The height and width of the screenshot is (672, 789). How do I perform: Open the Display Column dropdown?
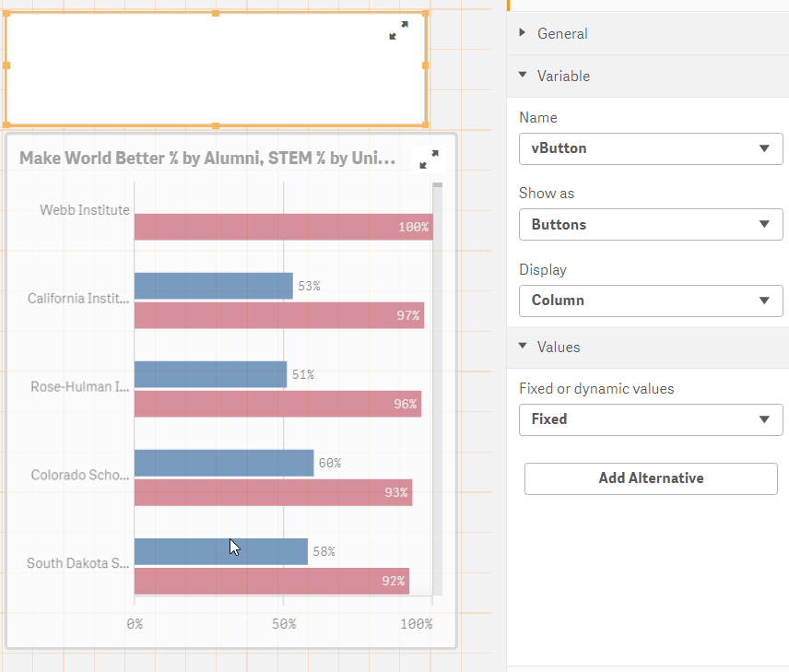651,300
